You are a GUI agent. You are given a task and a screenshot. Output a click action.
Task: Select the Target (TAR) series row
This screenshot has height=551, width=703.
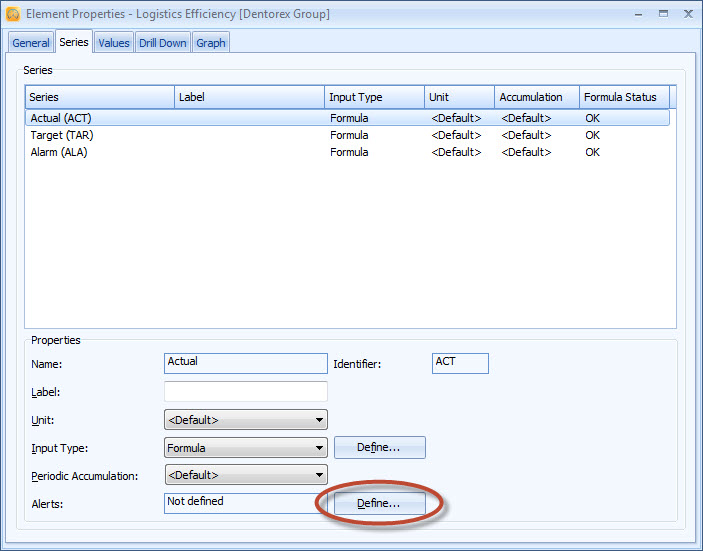62,135
